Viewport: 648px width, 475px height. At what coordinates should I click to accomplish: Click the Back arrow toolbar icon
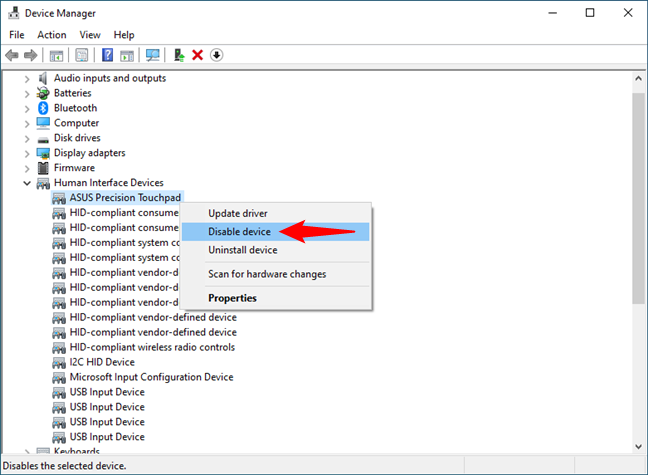coord(12,55)
